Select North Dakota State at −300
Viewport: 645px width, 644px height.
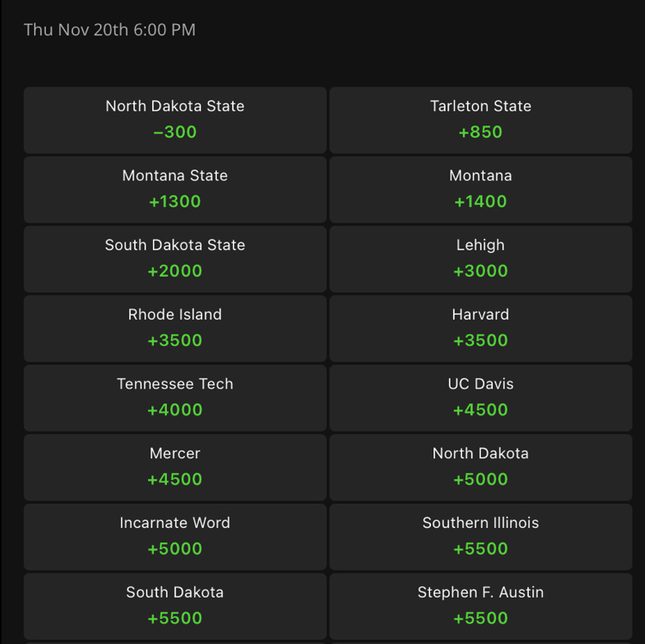175,120
